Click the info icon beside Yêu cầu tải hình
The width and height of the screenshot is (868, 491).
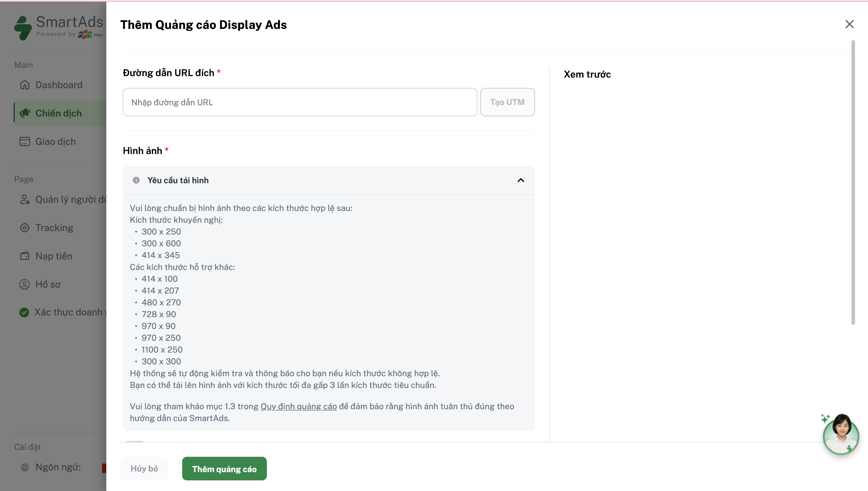click(136, 180)
